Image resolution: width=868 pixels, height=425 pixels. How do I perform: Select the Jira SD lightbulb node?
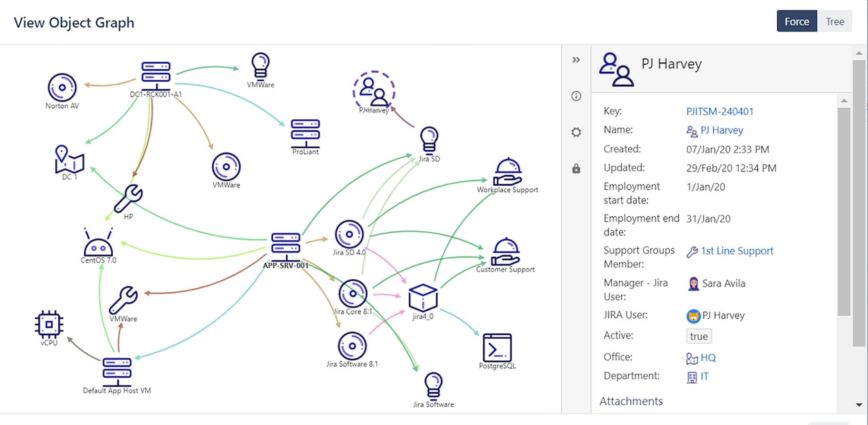click(429, 140)
